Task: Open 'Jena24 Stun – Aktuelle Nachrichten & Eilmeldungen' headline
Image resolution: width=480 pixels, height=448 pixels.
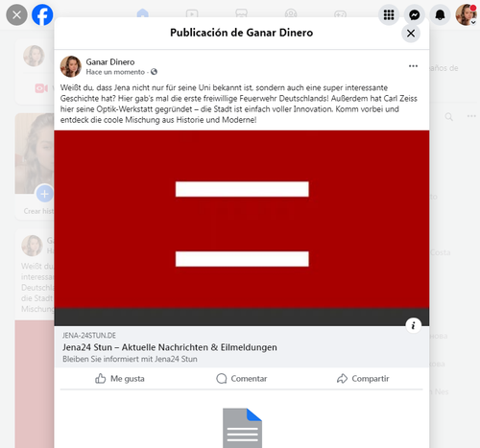Action: pos(170,347)
